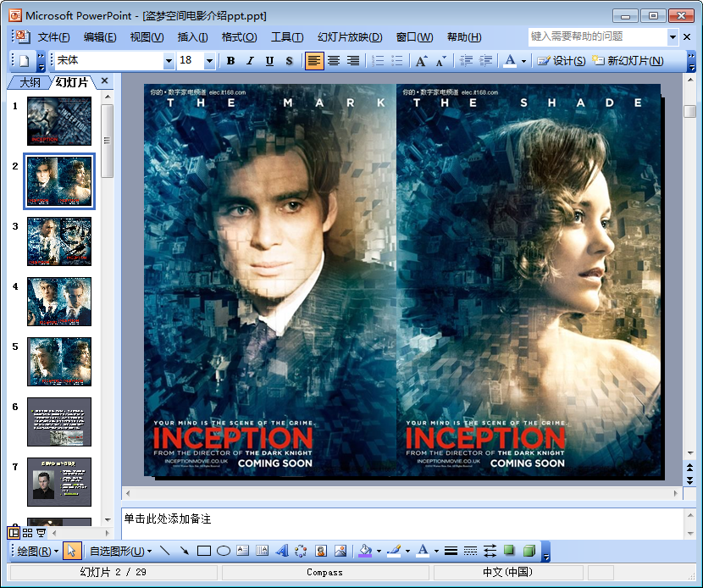703x588 pixels.
Task: Insert Clip Art icon
Action: pos(320,551)
